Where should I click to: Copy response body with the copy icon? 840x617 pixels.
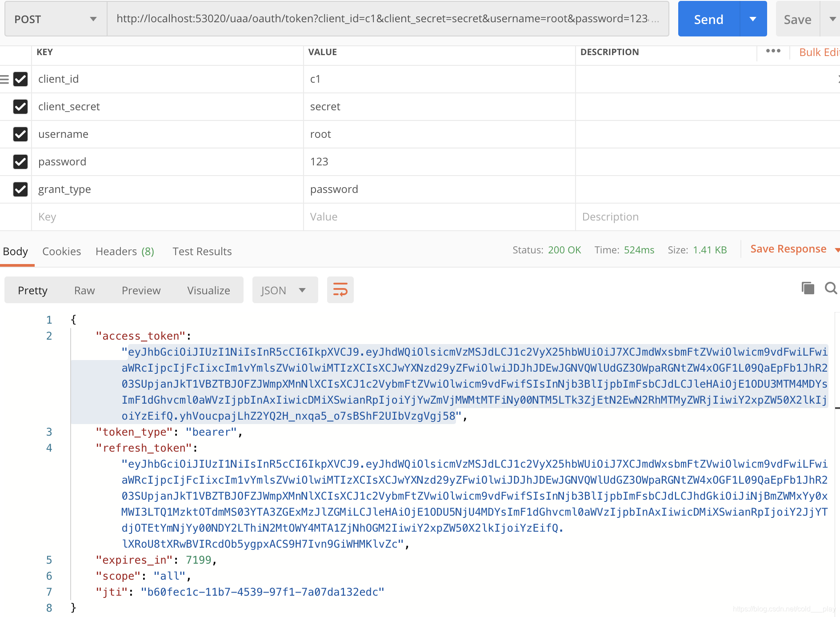click(808, 288)
